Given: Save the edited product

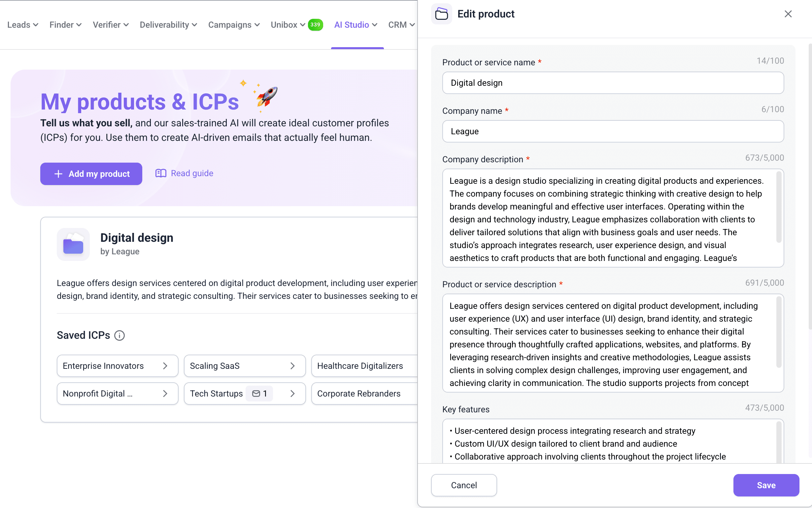Looking at the screenshot, I should pos(766,485).
